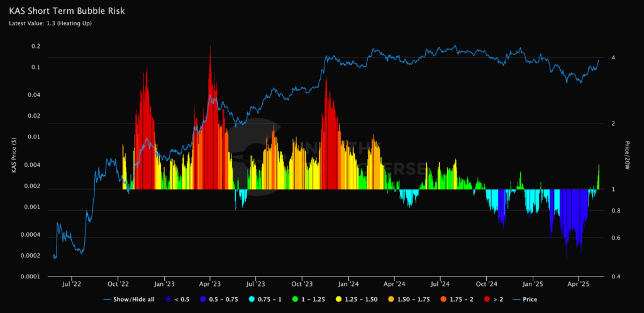The image size is (644, 313).
Task: Click the "Jan '24" x-axis label
Action: [x=348, y=283]
